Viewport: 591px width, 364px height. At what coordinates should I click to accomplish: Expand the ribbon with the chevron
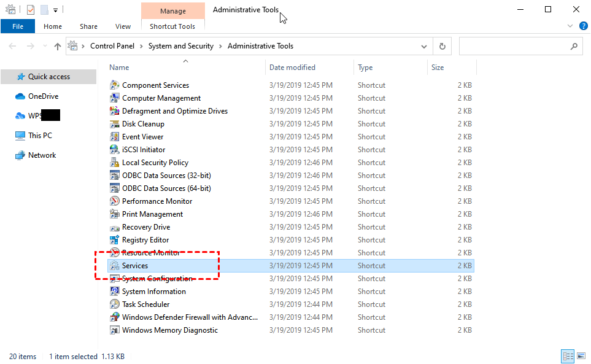[x=569, y=26]
